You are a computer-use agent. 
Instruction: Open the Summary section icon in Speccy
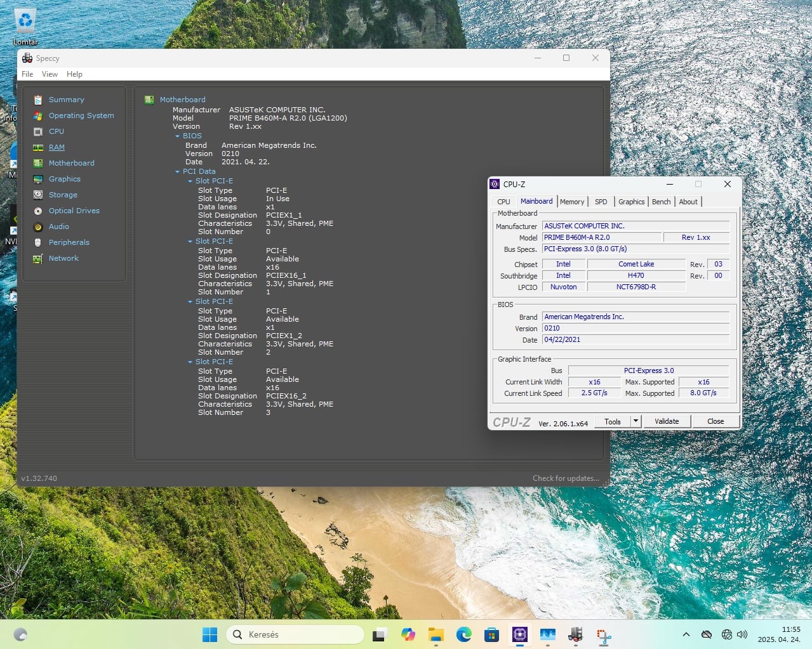pyautogui.click(x=38, y=100)
